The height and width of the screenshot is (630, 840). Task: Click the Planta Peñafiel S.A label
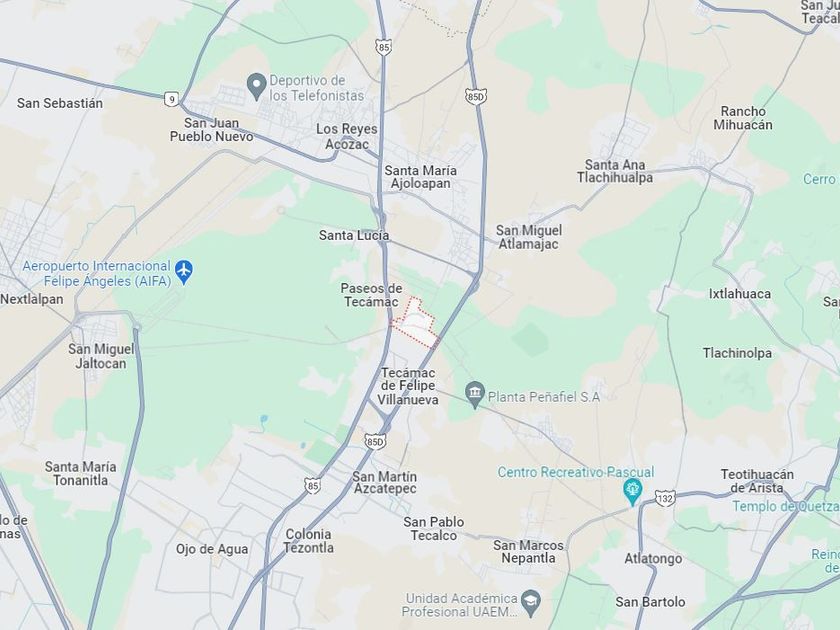544,397
